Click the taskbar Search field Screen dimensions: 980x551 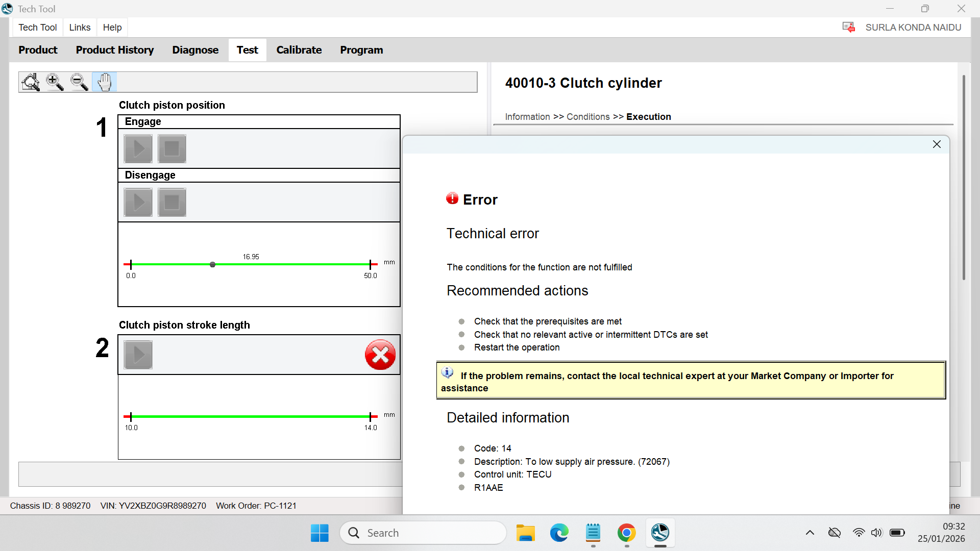[x=423, y=533]
